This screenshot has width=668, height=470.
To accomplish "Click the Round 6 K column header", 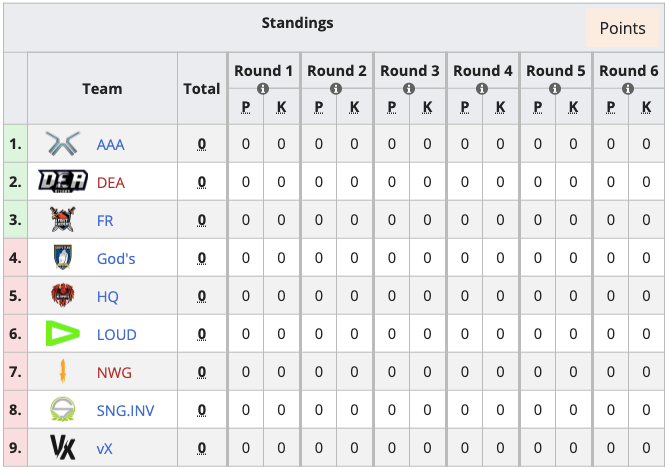I will coord(646,107).
